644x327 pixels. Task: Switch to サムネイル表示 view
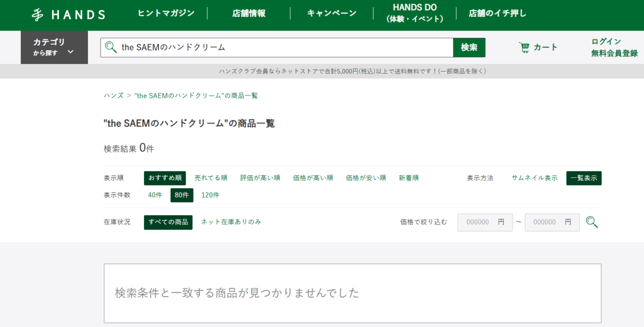534,178
